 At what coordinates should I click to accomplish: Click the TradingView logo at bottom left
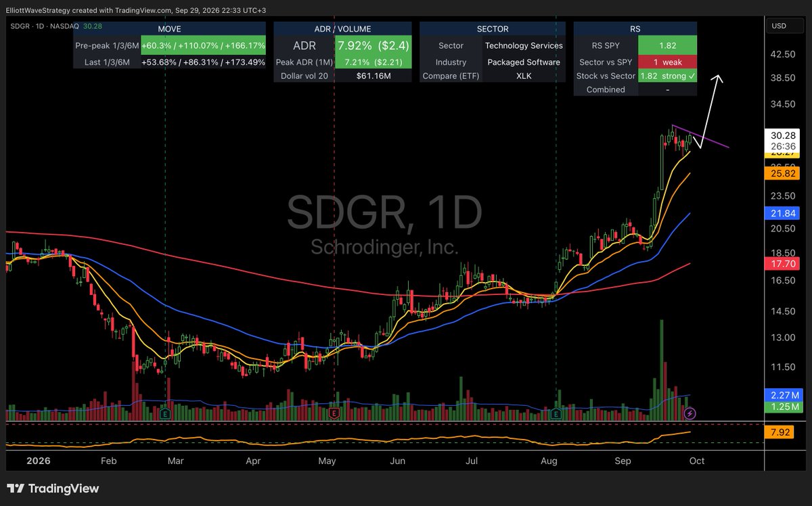click(x=53, y=488)
